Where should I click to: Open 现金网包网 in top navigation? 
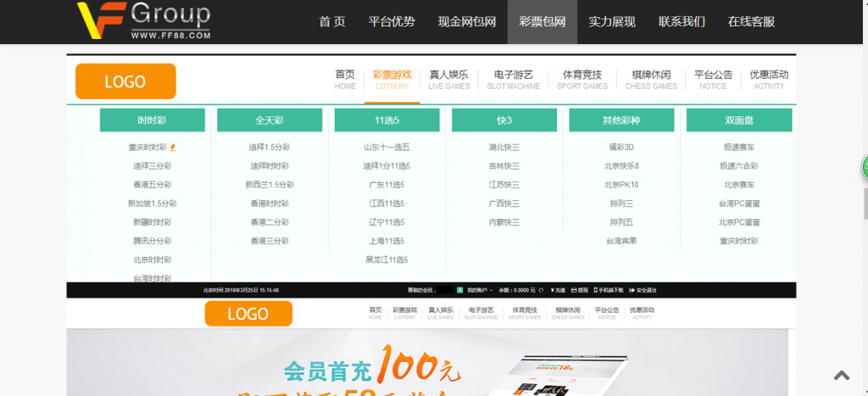[x=466, y=22]
